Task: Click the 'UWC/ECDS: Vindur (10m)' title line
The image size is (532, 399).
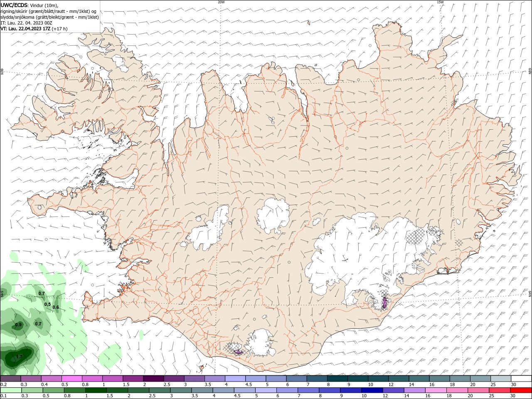Action: coord(30,5)
